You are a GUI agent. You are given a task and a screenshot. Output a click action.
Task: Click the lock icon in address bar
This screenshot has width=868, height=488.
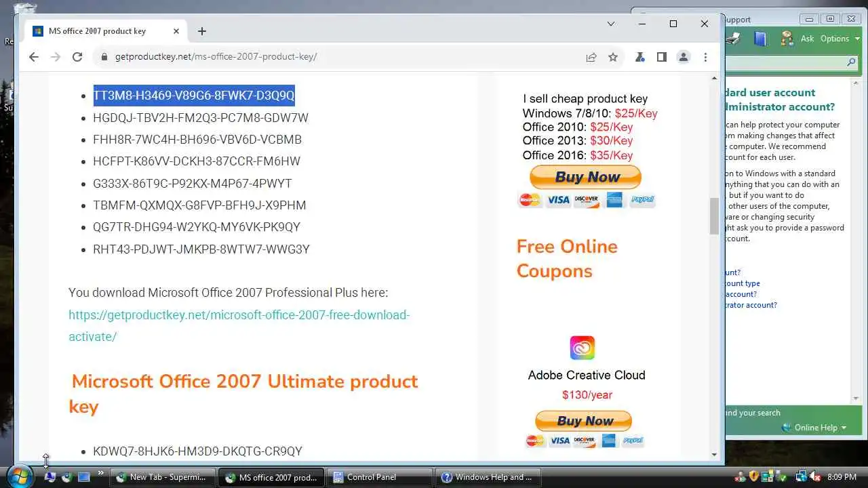(x=104, y=57)
